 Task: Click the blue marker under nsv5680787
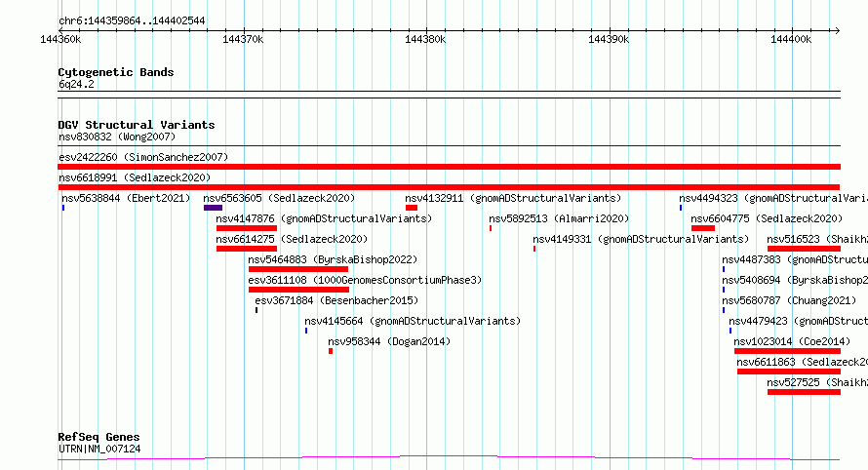coord(724,310)
